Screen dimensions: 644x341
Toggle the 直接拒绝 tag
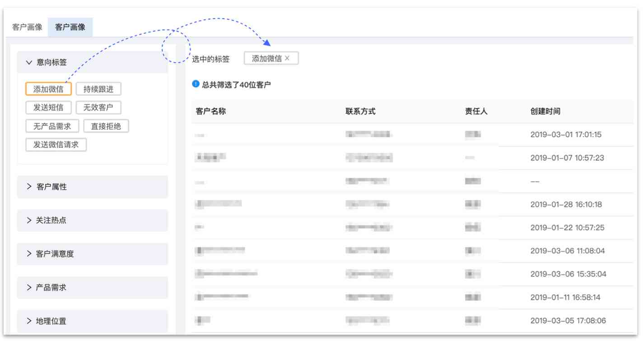click(106, 126)
